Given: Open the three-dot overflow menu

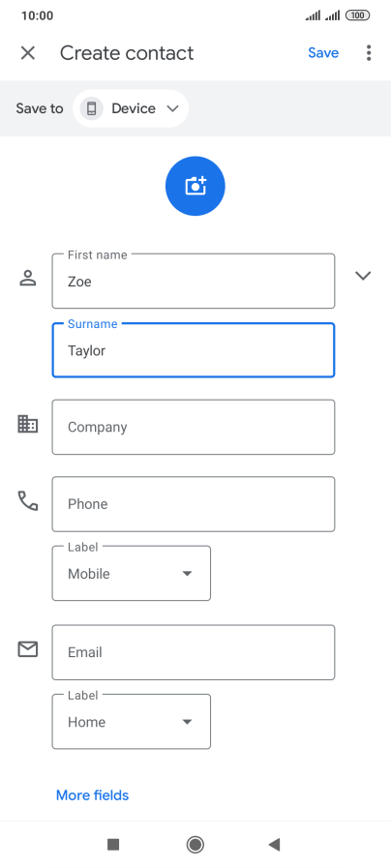Looking at the screenshot, I should tap(369, 53).
